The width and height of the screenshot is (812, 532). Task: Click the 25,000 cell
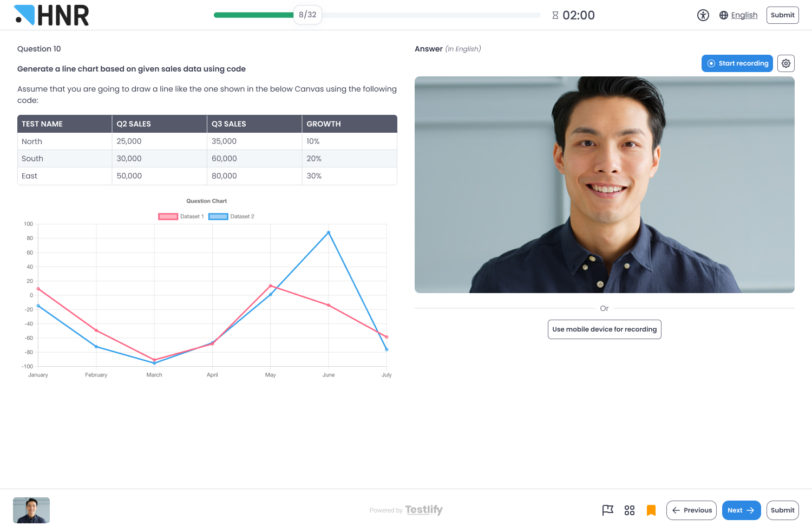click(160, 141)
